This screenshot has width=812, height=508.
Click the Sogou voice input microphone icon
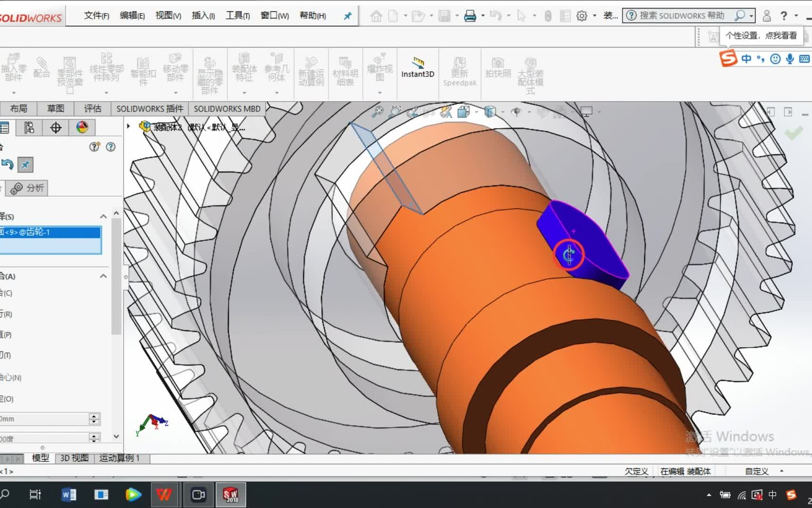tap(790, 59)
